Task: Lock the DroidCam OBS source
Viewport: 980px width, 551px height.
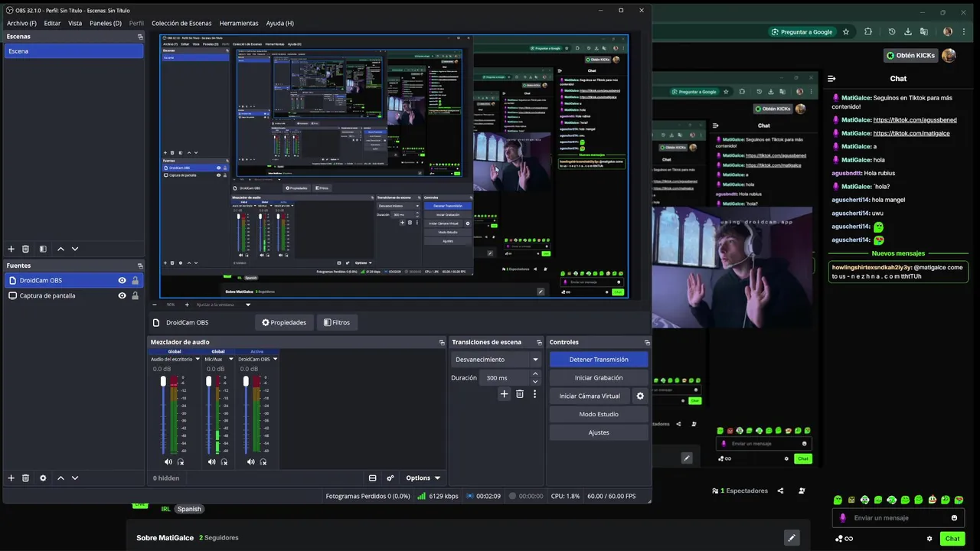Action: click(135, 280)
